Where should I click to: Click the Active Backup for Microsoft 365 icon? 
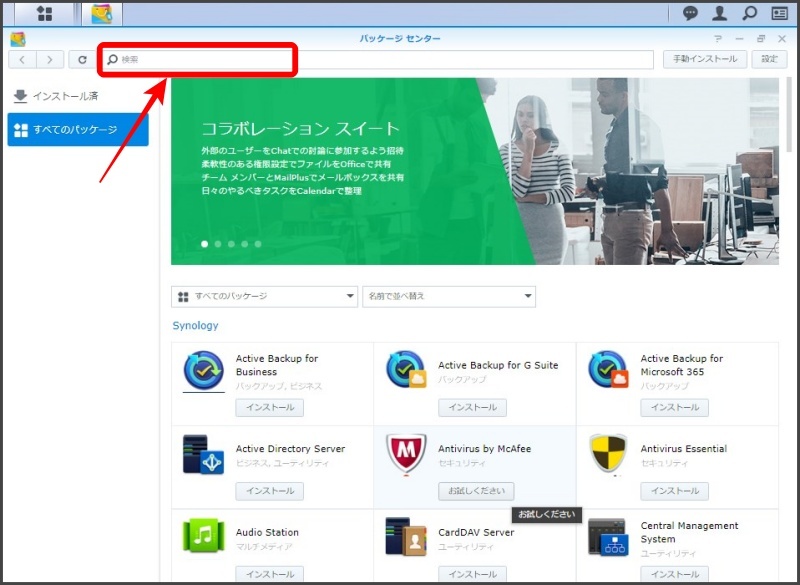pyautogui.click(x=608, y=369)
